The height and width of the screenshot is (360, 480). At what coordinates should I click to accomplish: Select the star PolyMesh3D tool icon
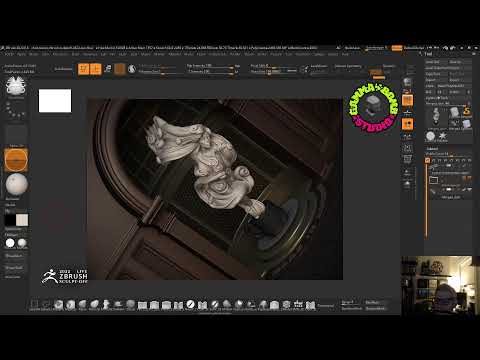pyautogui.click(x=443, y=136)
